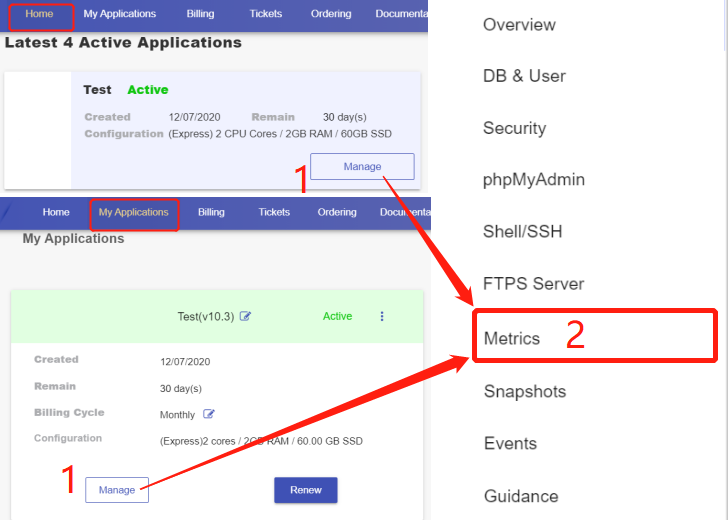Screen dimensions: 728x520
Task: Click the side menu vertical scrollbar
Action: coord(723,30)
